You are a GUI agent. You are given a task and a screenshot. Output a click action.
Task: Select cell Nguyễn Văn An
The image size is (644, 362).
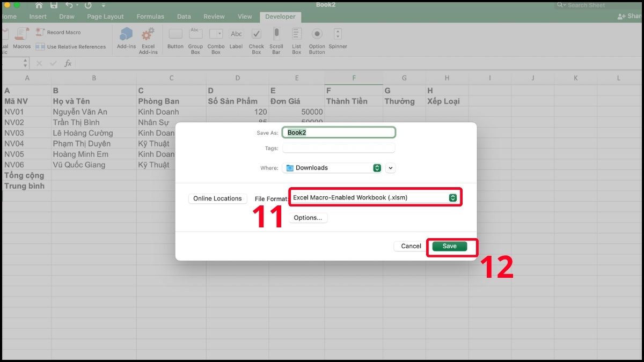[x=94, y=112]
